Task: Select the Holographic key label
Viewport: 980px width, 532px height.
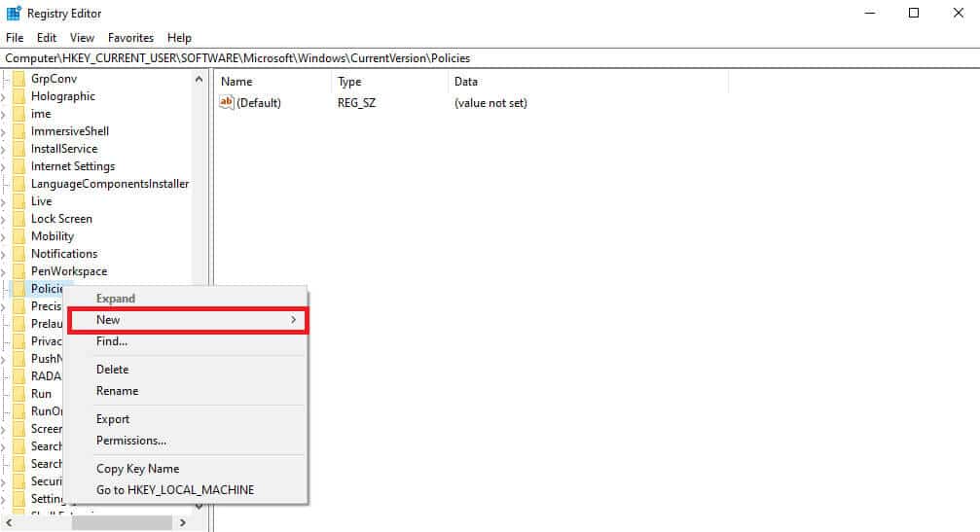Action: click(x=63, y=96)
